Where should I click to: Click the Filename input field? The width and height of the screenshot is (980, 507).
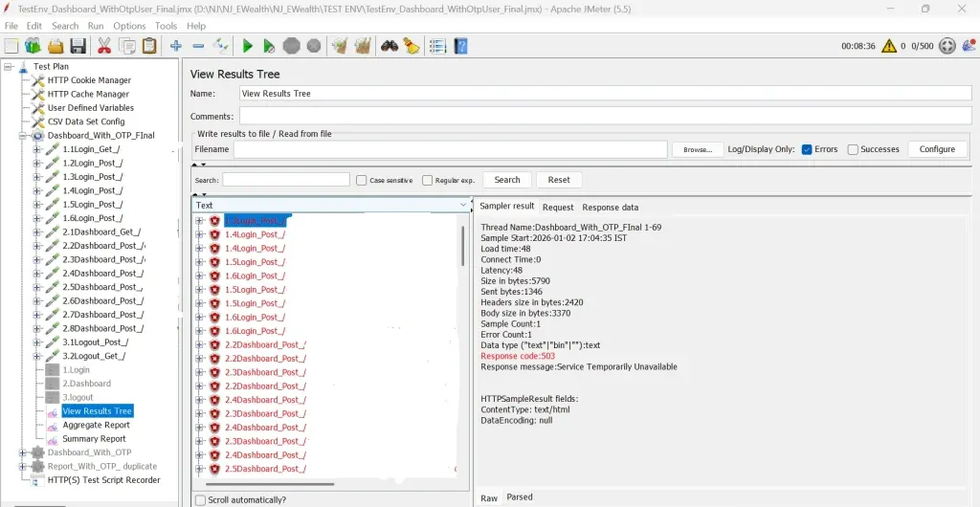[x=450, y=149]
